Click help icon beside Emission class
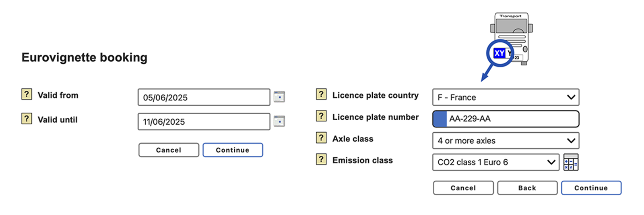The height and width of the screenshot is (215, 644). [321, 159]
